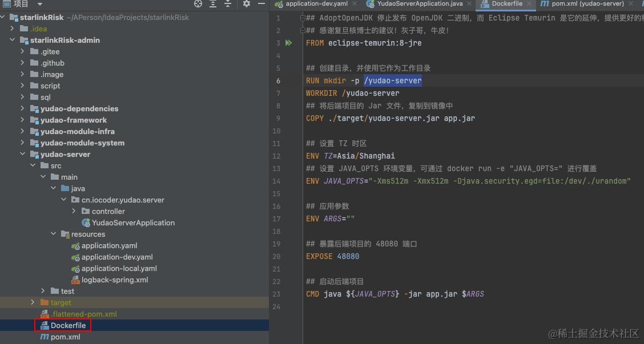The height and width of the screenshot is (344, 644).
Task: Expand the yudao-module-infra module
Action: pyautogui.click(x=23, y=131)
